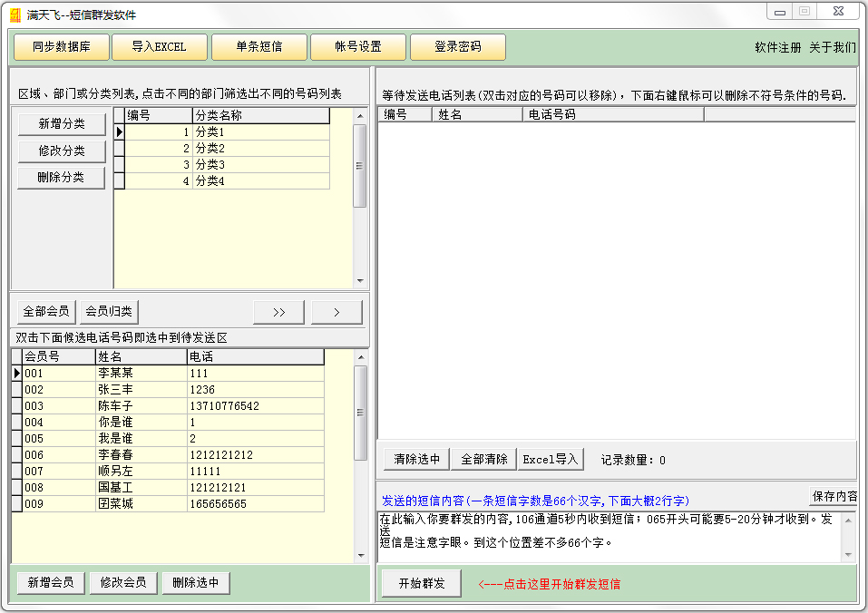868x613 pixels.
Task: Open 帐号设置 account settings
Action: tap(357, 46)
